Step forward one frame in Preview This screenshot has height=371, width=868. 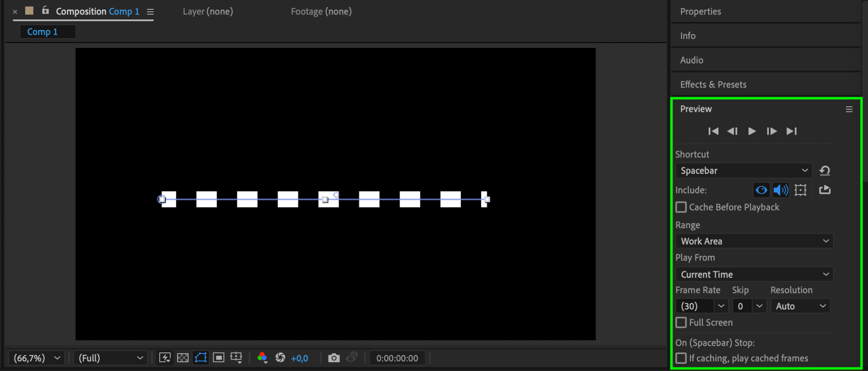click(772, 131)
